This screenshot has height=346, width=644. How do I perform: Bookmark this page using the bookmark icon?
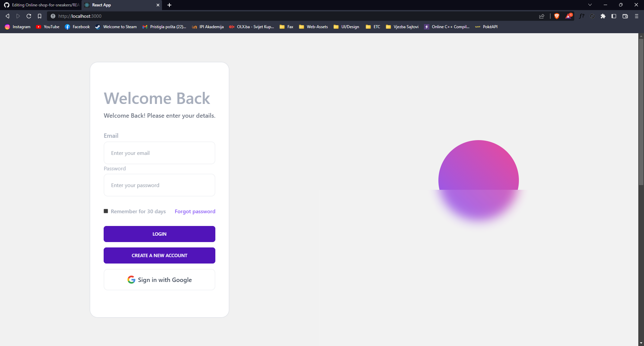point(40,16)
